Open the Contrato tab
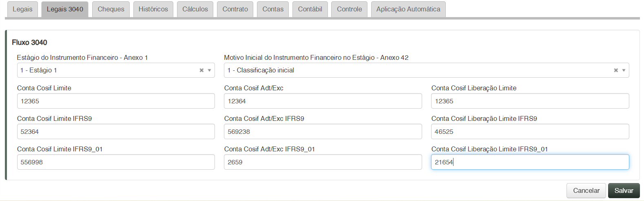This screenshot has height=201, width=644. 235,9
